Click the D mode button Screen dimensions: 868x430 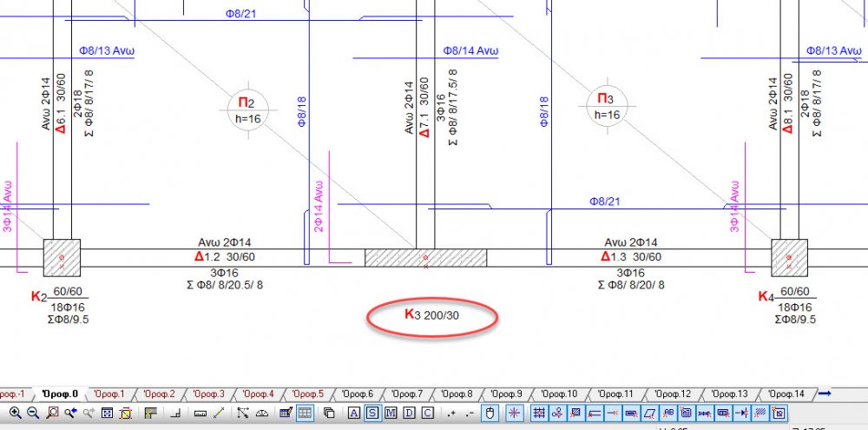[409, 413]
